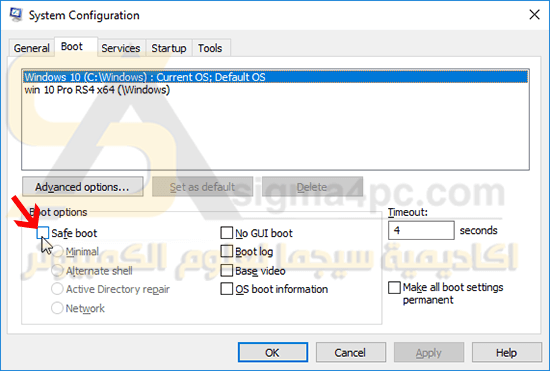This screenshot has width=550, height=371.
Task: Tick the No GUI boot checkbox
Action: point(227,233)
